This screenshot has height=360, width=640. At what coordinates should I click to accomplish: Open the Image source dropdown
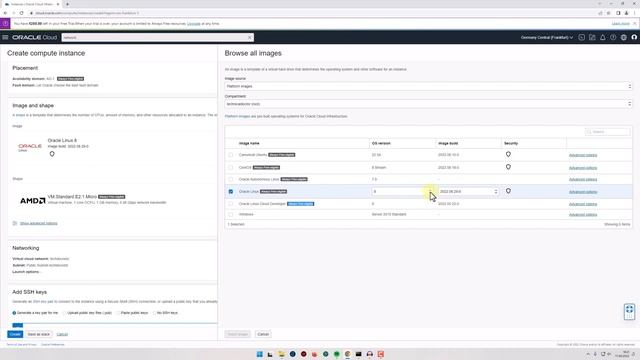(428, 86)
